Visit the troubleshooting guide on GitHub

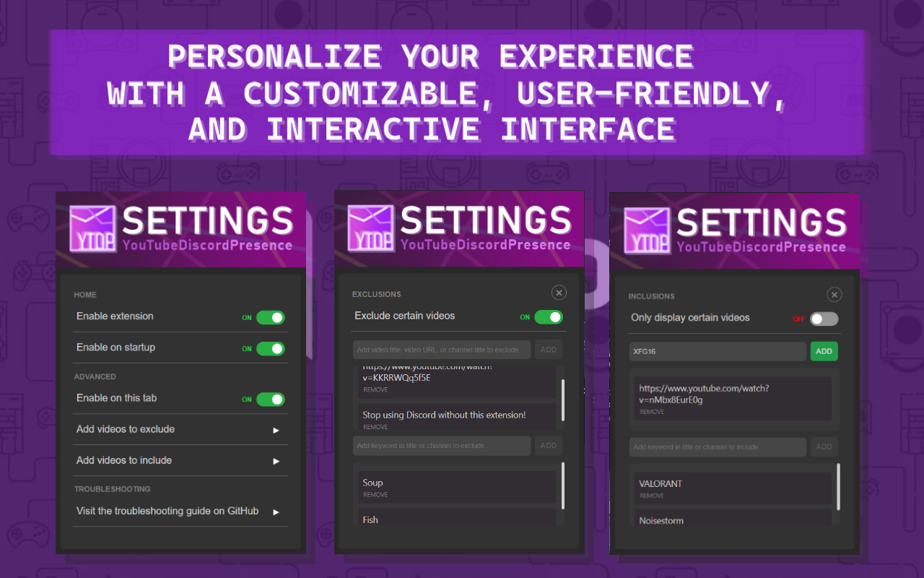click(x=180, y=512)
